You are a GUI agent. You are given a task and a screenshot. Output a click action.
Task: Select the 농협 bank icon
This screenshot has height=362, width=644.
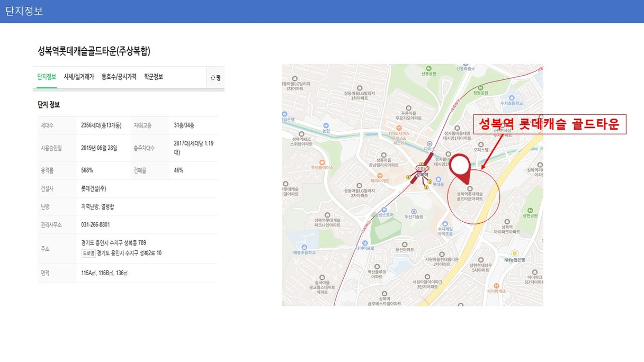326,125
